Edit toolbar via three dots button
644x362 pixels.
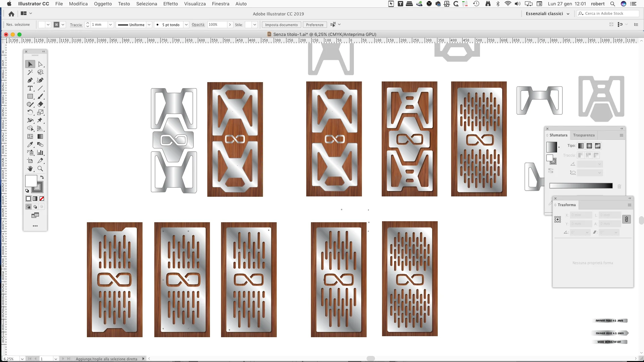tap(35, 226)
